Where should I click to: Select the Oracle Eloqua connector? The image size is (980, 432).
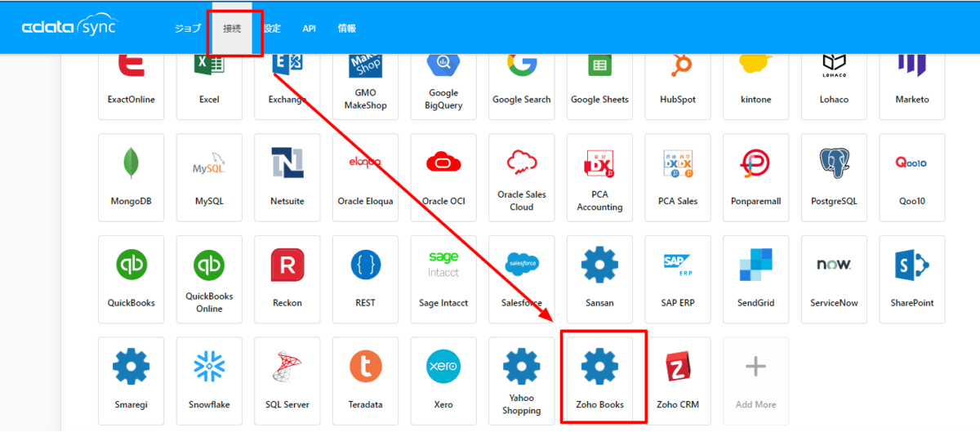366,177
